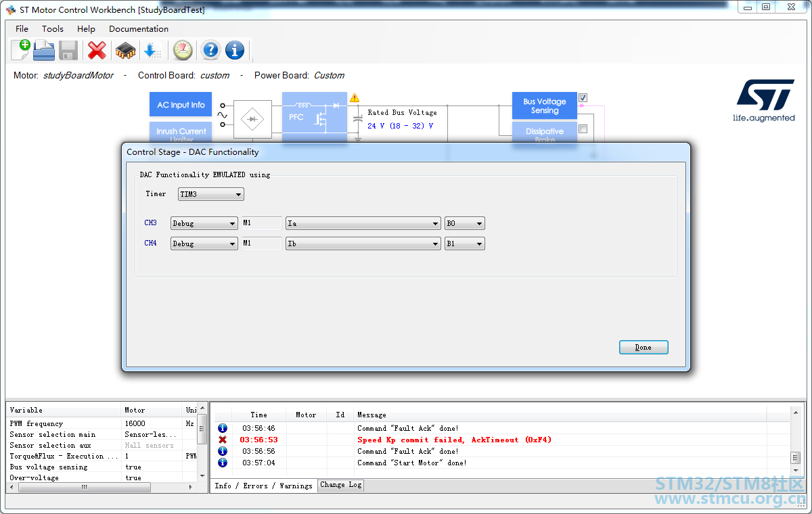Enable the Dissipative Brake checkbox

pos(583,129)
